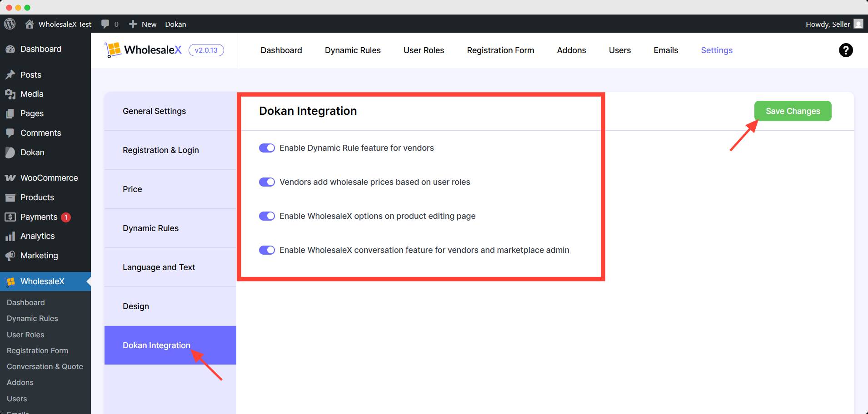Select Price settings section
The image size is (868, 414).
click(170, 189)
